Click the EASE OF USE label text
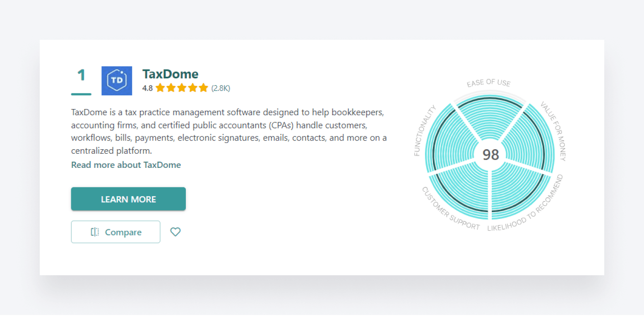Image resolution: width=644 pixels, height=320 pixels. pyautogui.click(x=489, y=83)
